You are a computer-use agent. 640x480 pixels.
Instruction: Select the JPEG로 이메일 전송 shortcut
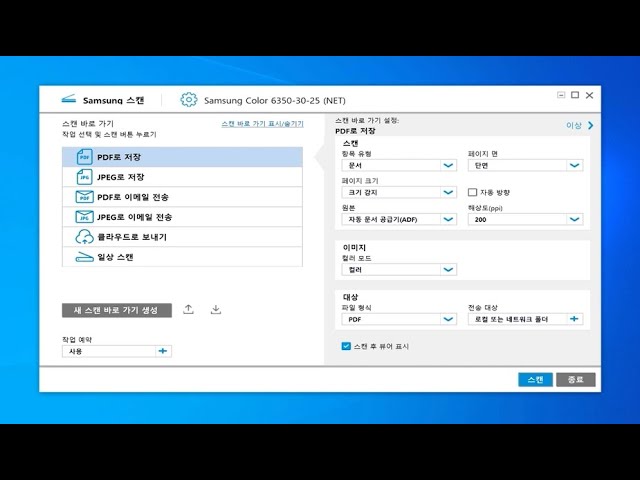(182, 217)
